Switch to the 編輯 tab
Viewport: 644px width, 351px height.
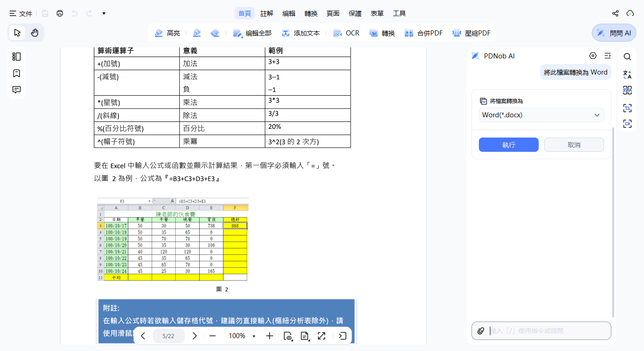pos(289,13)
